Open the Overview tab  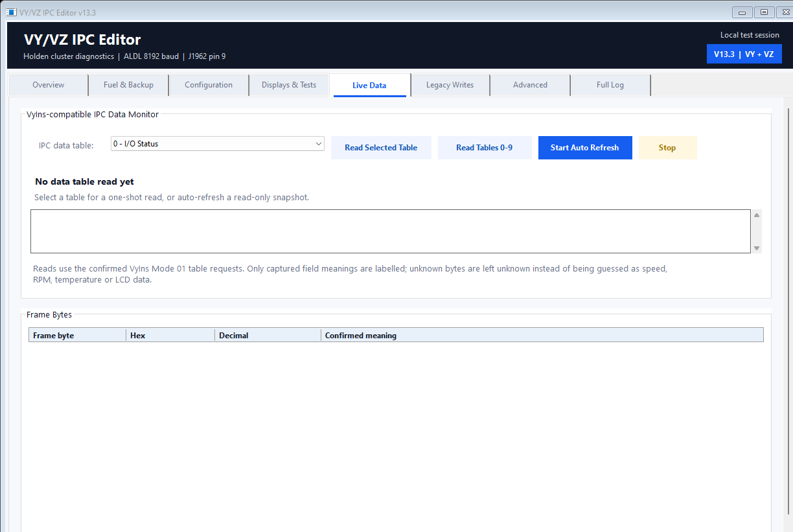[x=48, y=85]
